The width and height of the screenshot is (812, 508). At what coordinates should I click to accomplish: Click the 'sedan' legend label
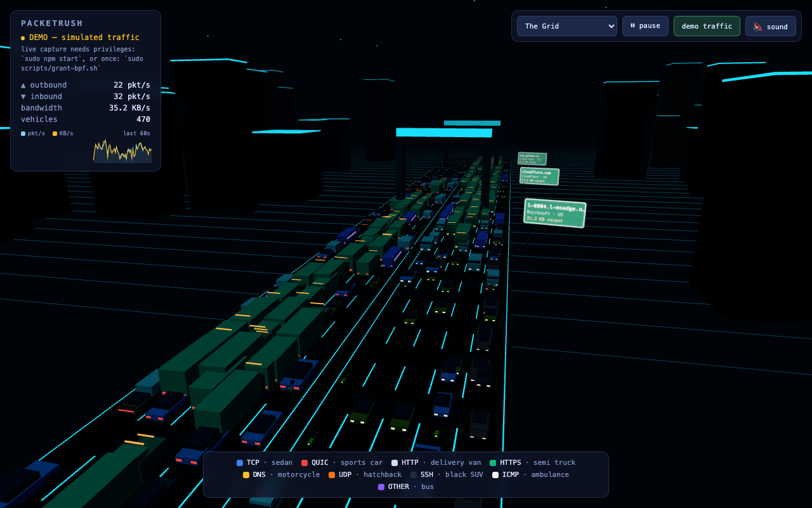[x=282, y=463]
